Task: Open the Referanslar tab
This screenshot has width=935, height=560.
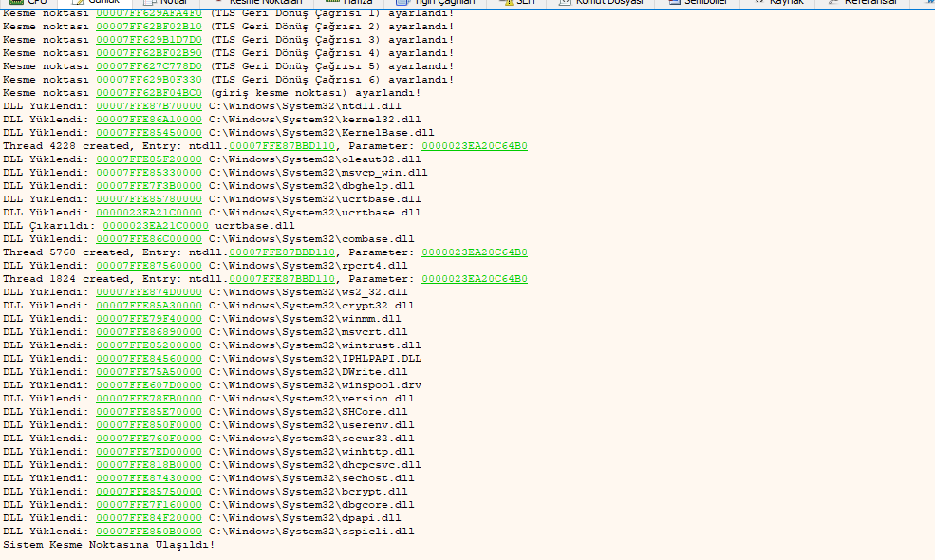Action: tap(867, 3)
